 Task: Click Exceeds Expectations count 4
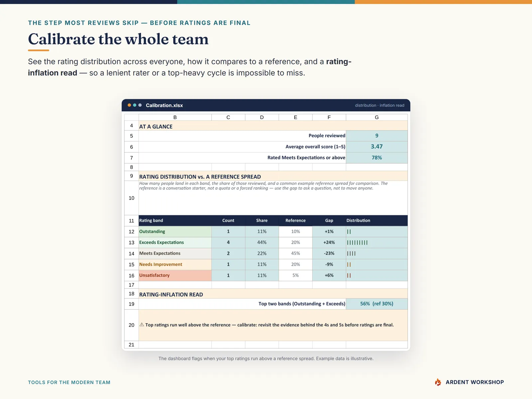pos(228,242)
